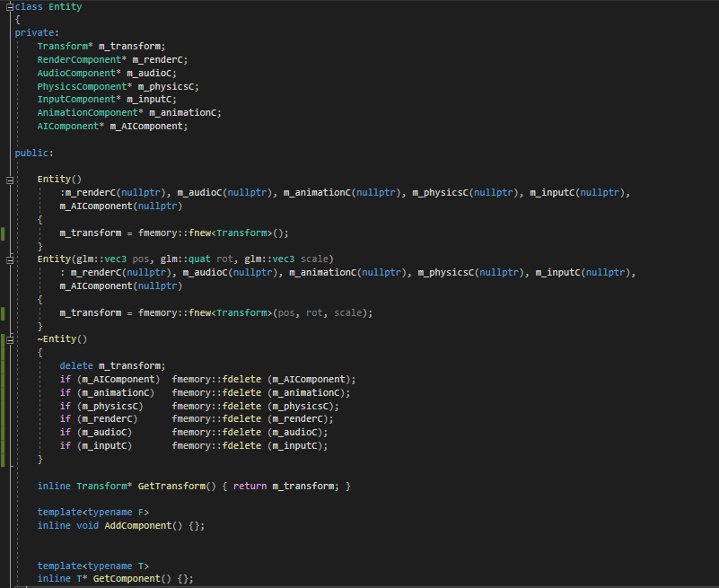The width and height of the screenshot is (719, 588).
Task: Click fdelete on the m_inputC line
Action: [x=242, y=445]
